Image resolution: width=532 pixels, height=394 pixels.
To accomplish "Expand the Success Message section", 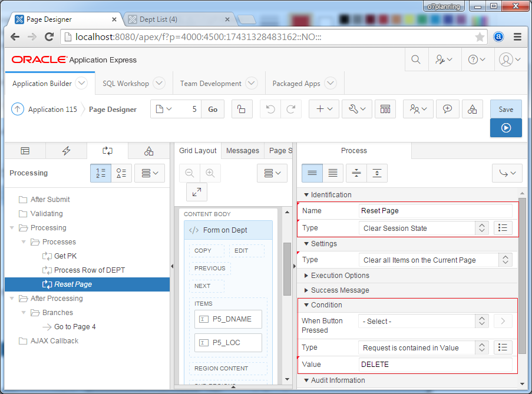I will [306, 290].
